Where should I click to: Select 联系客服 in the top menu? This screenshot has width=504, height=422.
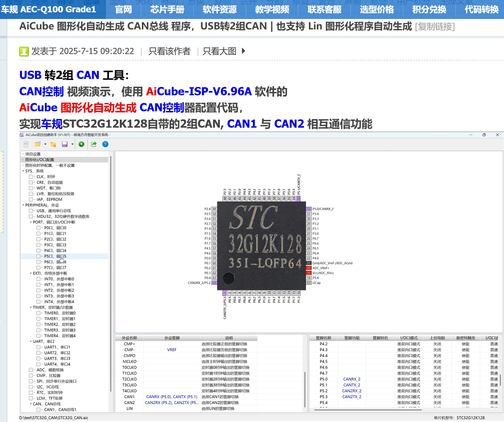click(x=325, y=9)
